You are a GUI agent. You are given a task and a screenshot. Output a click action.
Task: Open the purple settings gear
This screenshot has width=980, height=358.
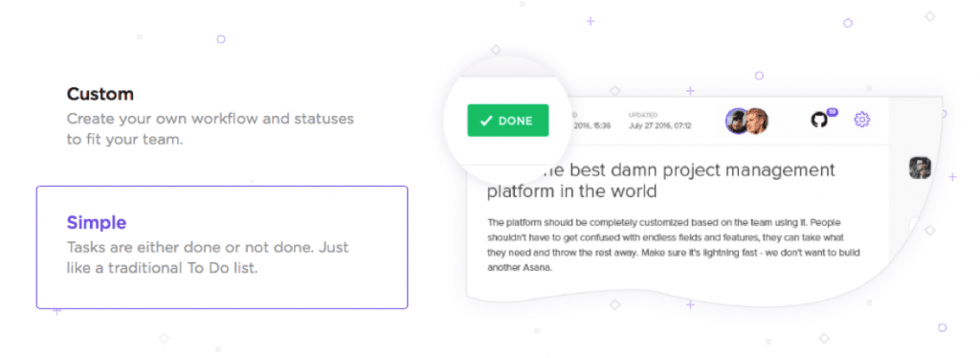pyautogui.click(x=862, y=120)
